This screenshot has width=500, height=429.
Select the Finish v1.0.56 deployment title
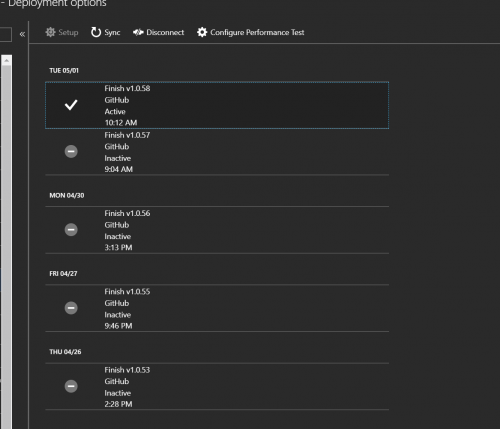tap(127, 213)
